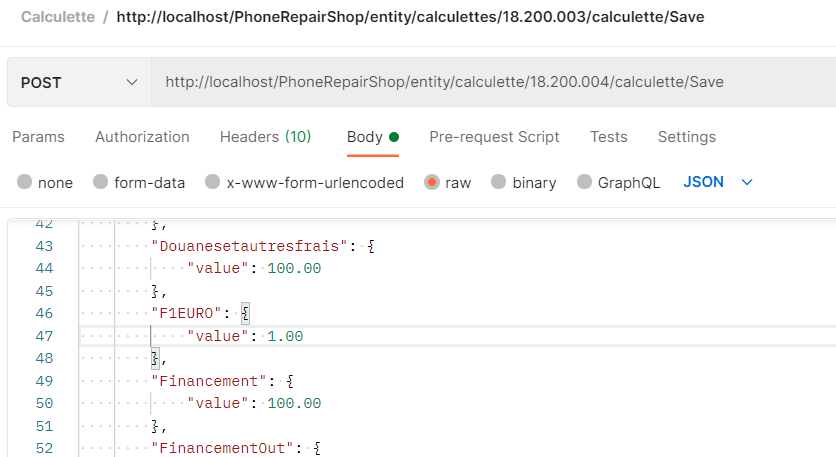Open the HTTP method POST dropdown

(79, 83)
